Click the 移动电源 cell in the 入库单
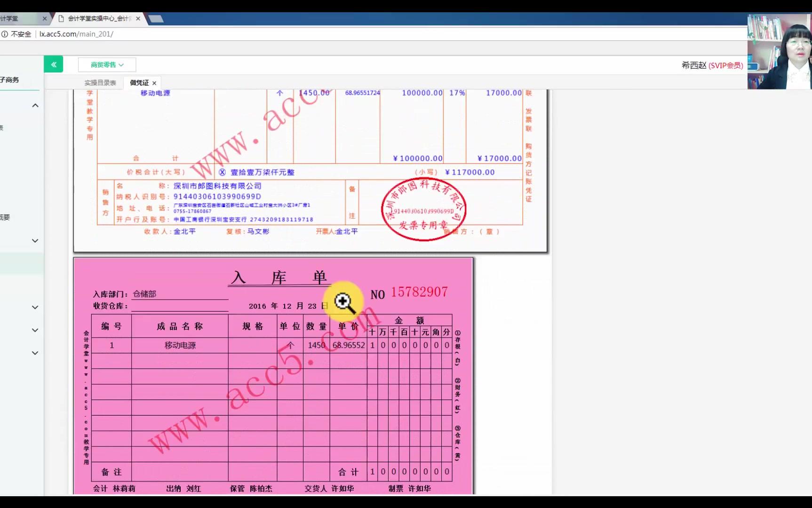812x508 pixels. point(180,345)
